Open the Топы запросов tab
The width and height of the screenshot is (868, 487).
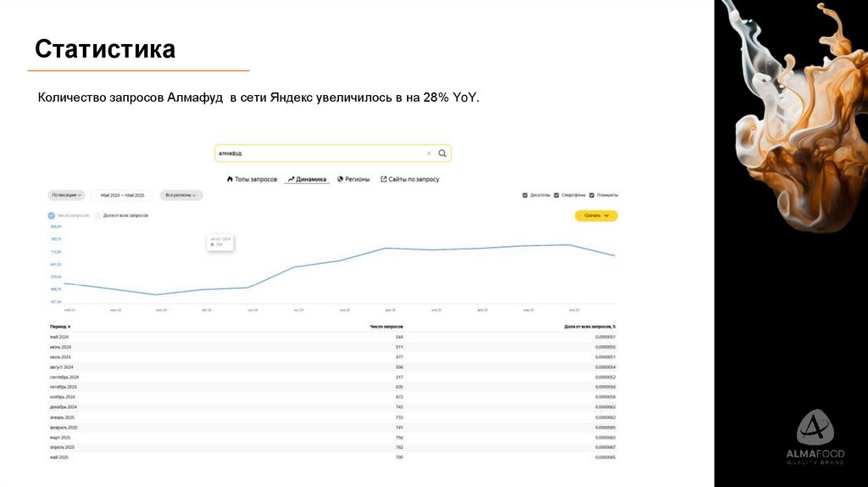tap(252, 180)
